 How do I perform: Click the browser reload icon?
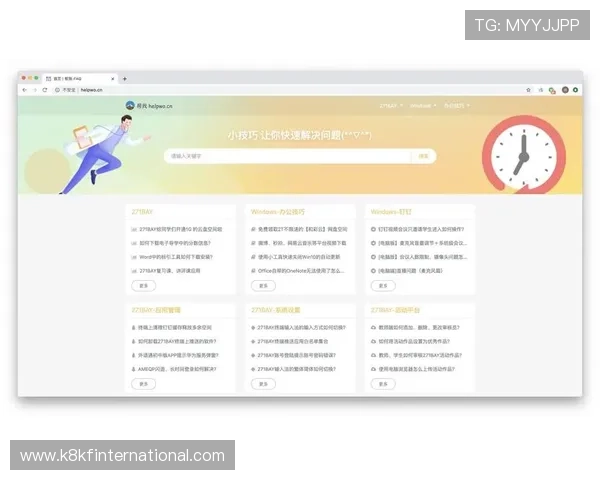coord(43,89)
